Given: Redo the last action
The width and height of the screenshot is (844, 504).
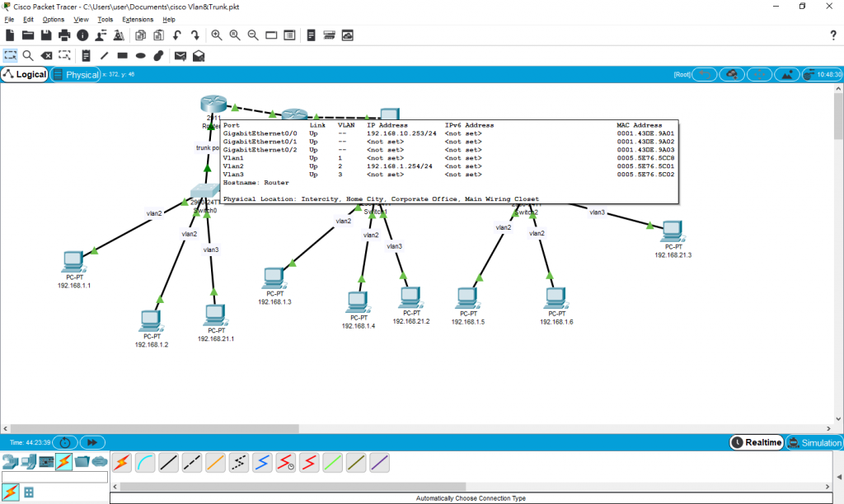Looking at the screenshot, I should tap(195, 35).
